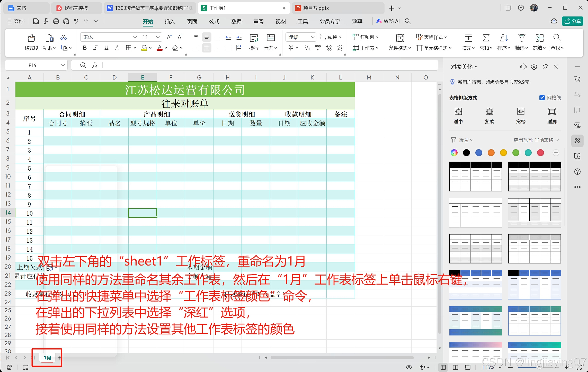Screen dimensions: 588x372
Task: Click the Format Painter icon
Action: [x=31, y=38]
